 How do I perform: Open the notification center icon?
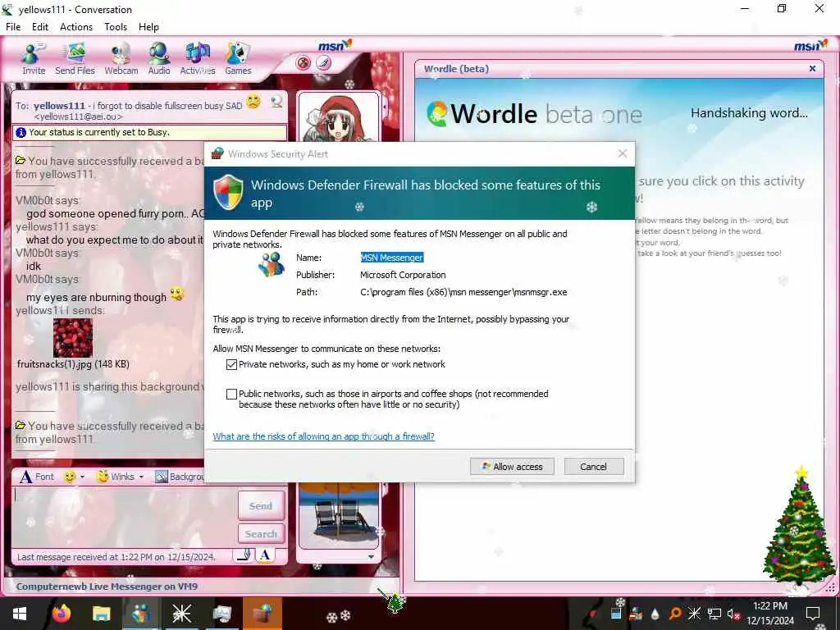click(x=813, y=614)
